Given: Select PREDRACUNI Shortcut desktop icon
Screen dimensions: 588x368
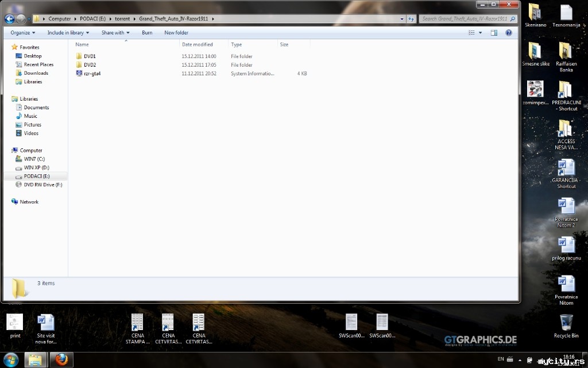Looking at the screenshot, I should pyautogui.click(x=566, y=96).
